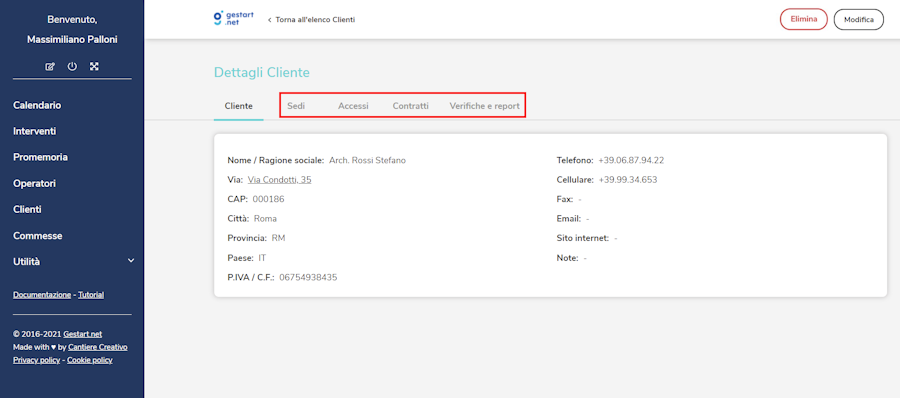Switch to the Sedi tab
Screen dimensions: 900x398
click(x=296, y=106)
